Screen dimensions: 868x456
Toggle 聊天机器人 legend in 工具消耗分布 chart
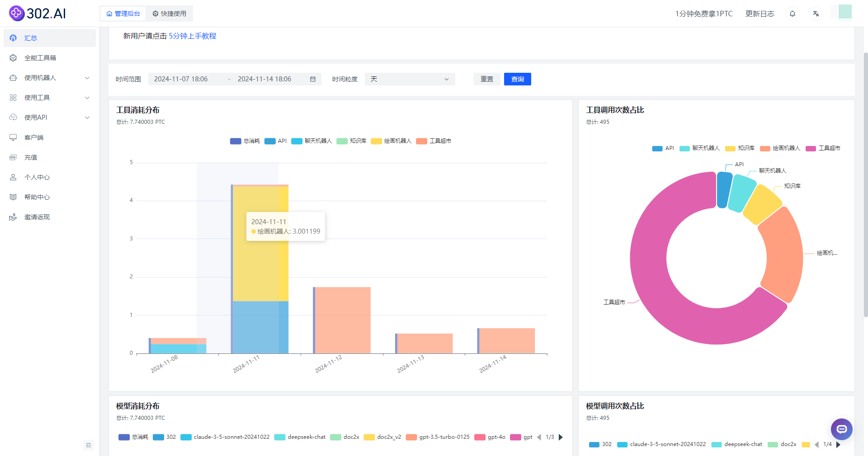tap(311, 141)
